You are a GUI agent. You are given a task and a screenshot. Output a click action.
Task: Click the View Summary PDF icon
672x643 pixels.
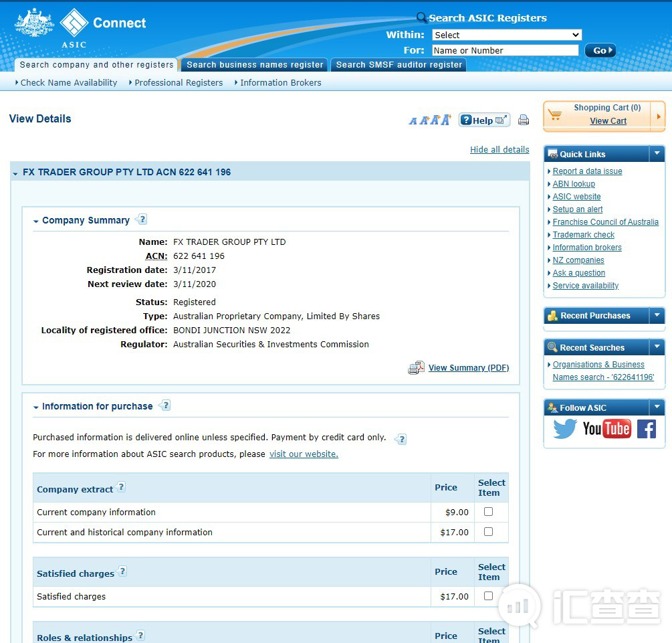(x=416, y=367)
